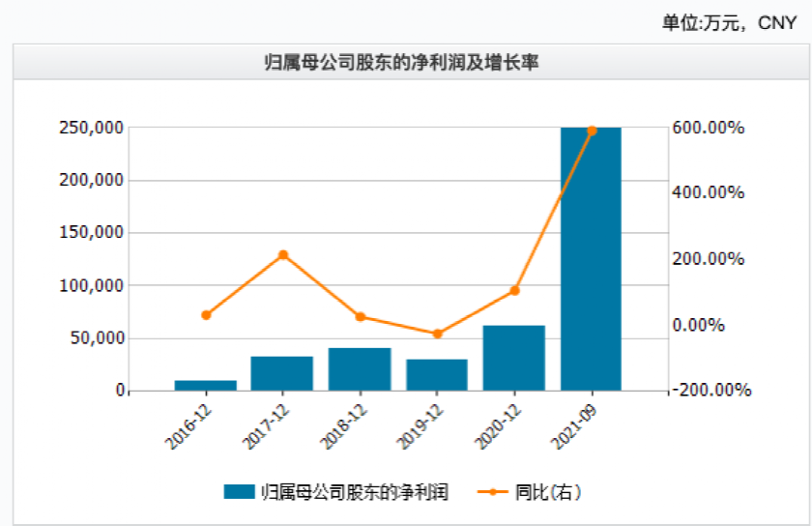Viewport: 812px width, 526px height.
Task: Click the -200.00% right axis label
Action: click(712, 390)
